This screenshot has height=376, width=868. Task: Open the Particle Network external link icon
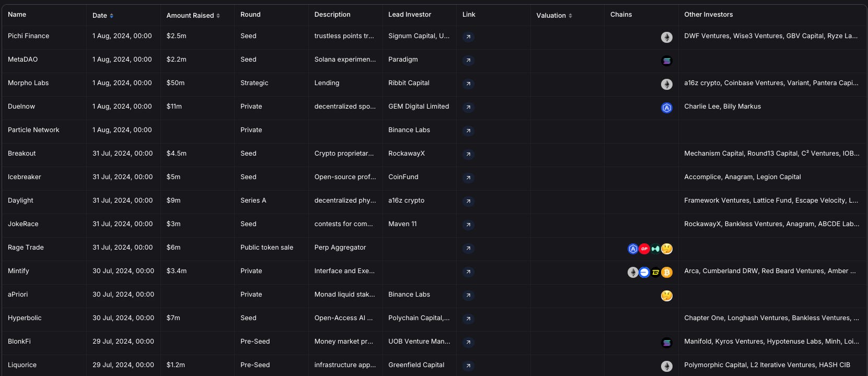pos(469,131)
